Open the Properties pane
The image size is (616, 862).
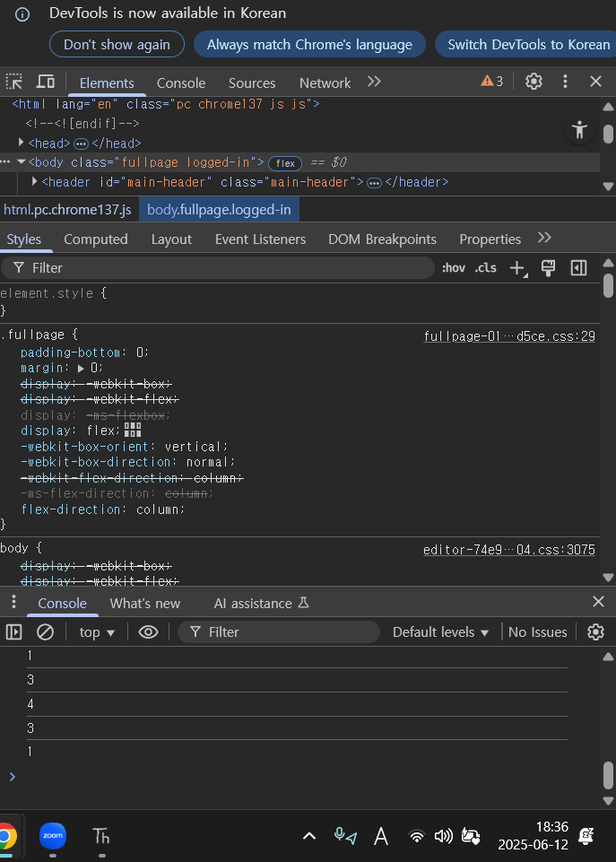tap(490, 239)
